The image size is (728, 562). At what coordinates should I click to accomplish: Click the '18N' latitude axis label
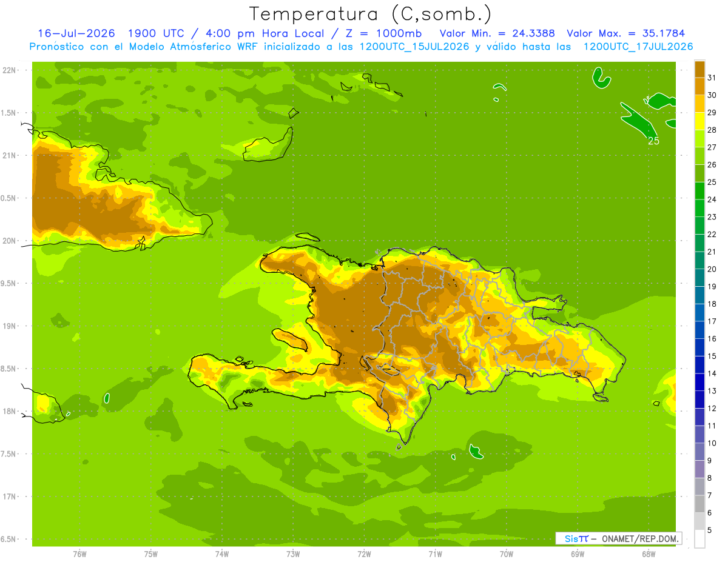[x=10, y=412]
